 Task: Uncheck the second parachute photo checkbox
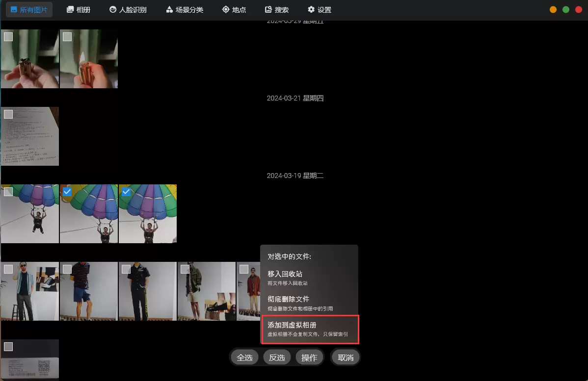coord(67,192)
